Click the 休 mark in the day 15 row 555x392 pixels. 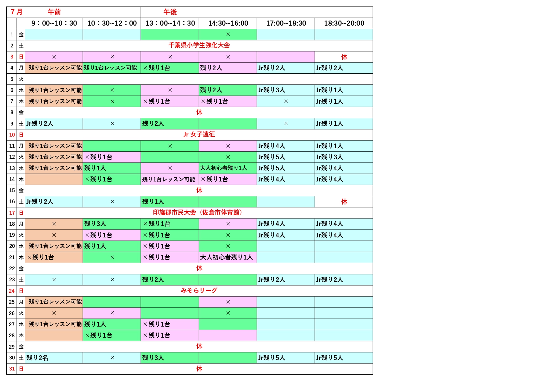[x=199, y=190]
